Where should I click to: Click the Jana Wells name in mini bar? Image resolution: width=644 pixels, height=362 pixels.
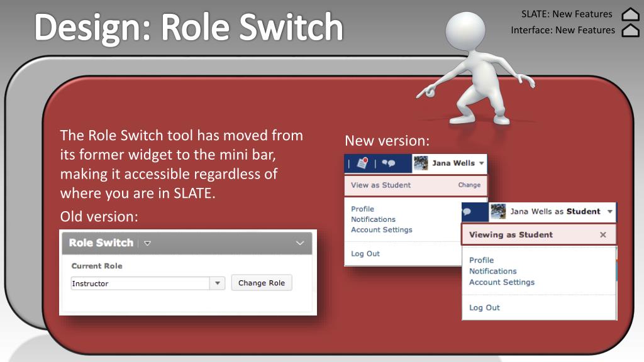[x=453, y=163]
